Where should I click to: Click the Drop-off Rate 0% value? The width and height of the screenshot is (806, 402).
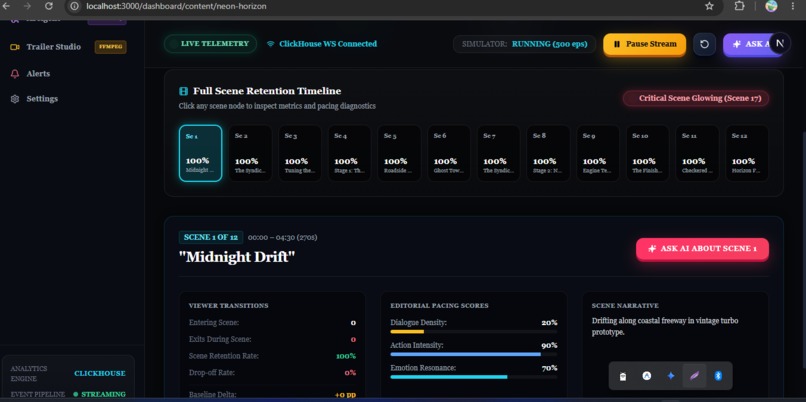350,373
